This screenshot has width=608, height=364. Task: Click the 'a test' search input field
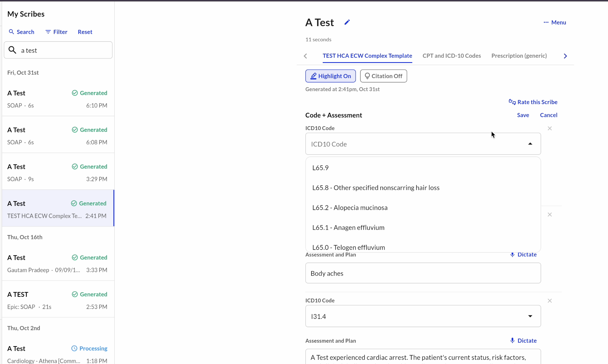point(63,50)
